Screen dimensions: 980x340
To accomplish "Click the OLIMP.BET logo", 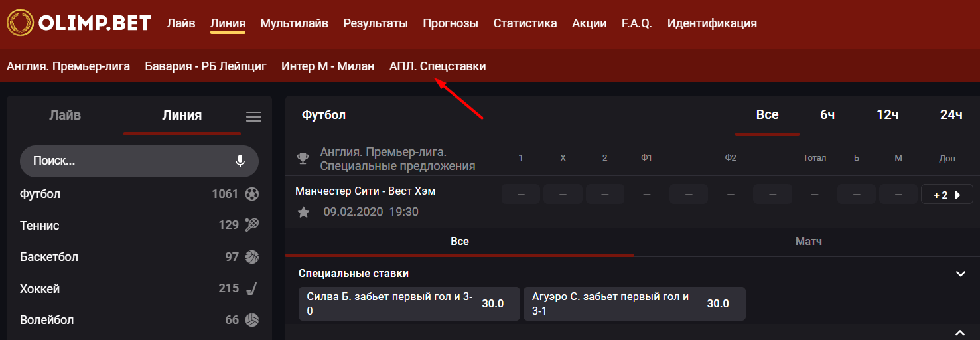I will tap(79, 23).
